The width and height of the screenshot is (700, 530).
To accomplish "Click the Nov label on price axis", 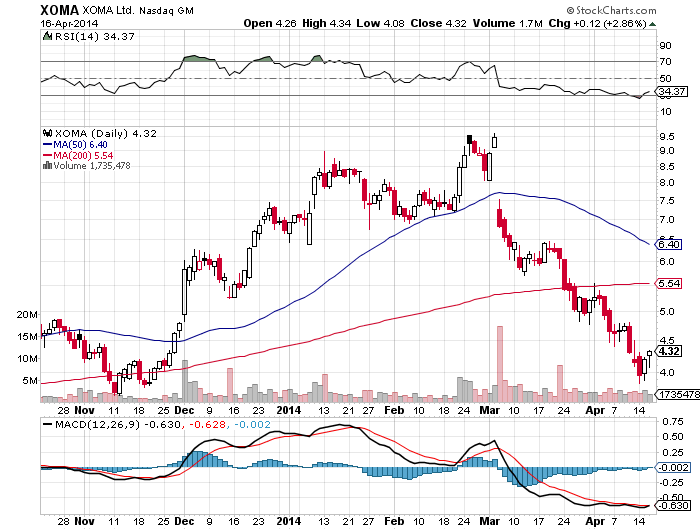I will tap(84, 410).
